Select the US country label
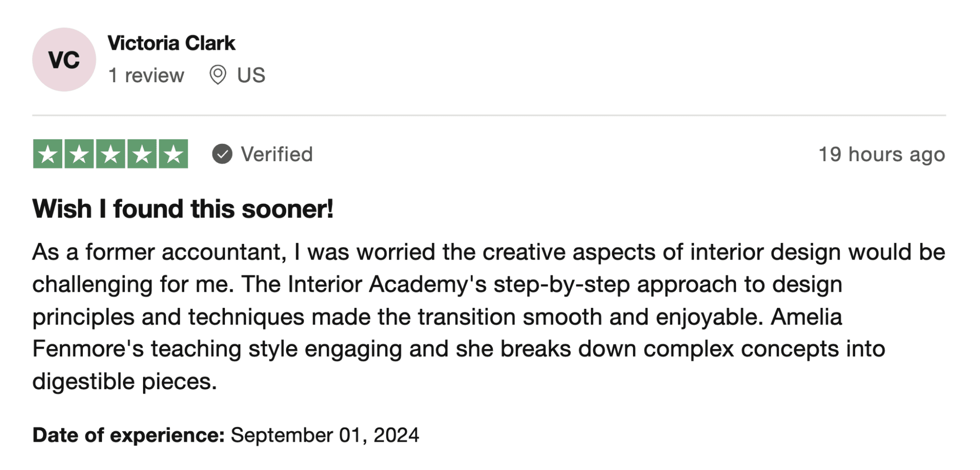980x470 pixels. pyautogui.click(x=251, y=76)
